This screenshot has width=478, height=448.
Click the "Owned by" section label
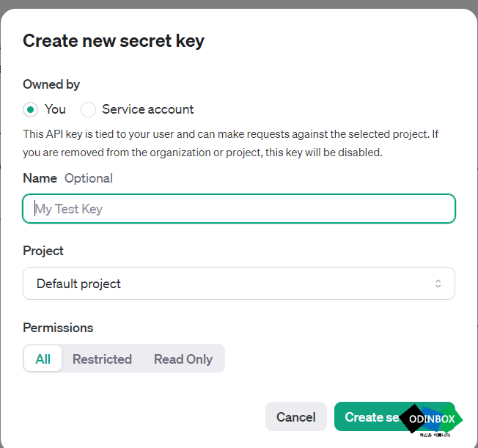pyautogui.click(x=51, y=84)
